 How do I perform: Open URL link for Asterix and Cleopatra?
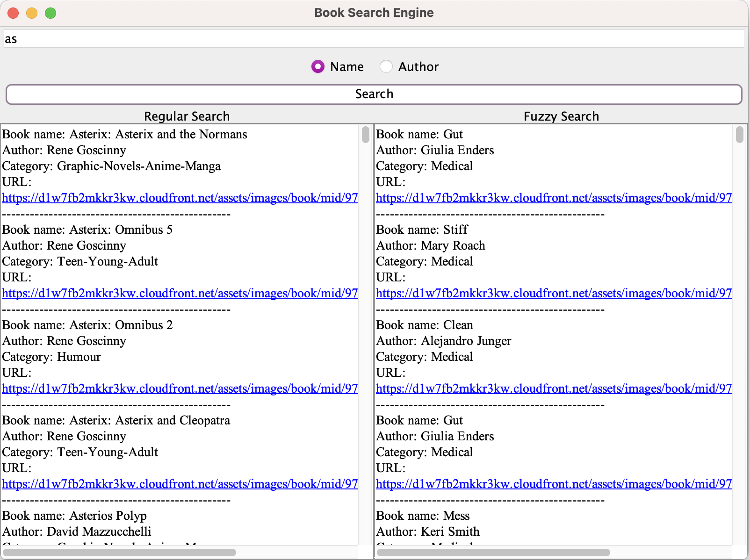[180, 484]
